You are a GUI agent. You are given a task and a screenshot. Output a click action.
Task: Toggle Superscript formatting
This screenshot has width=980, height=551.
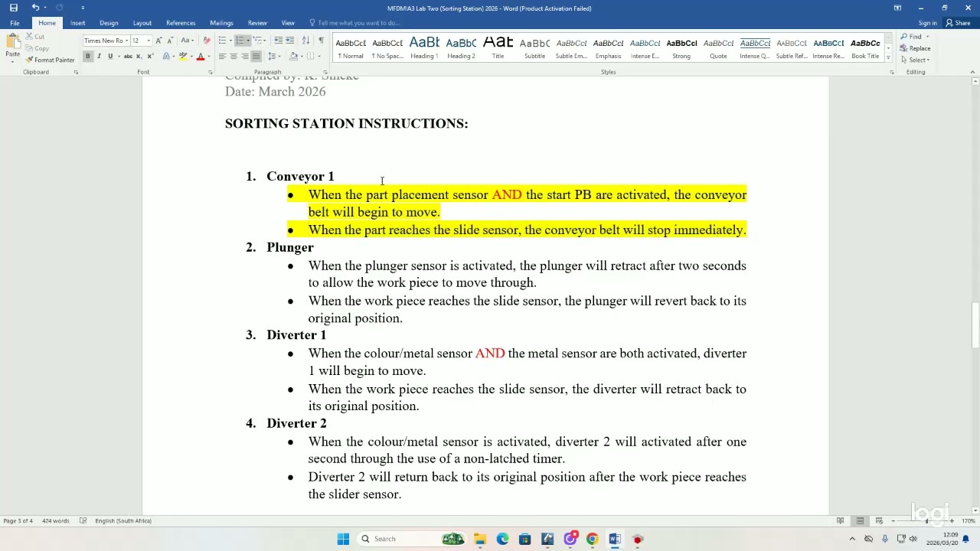pos(150,57)
